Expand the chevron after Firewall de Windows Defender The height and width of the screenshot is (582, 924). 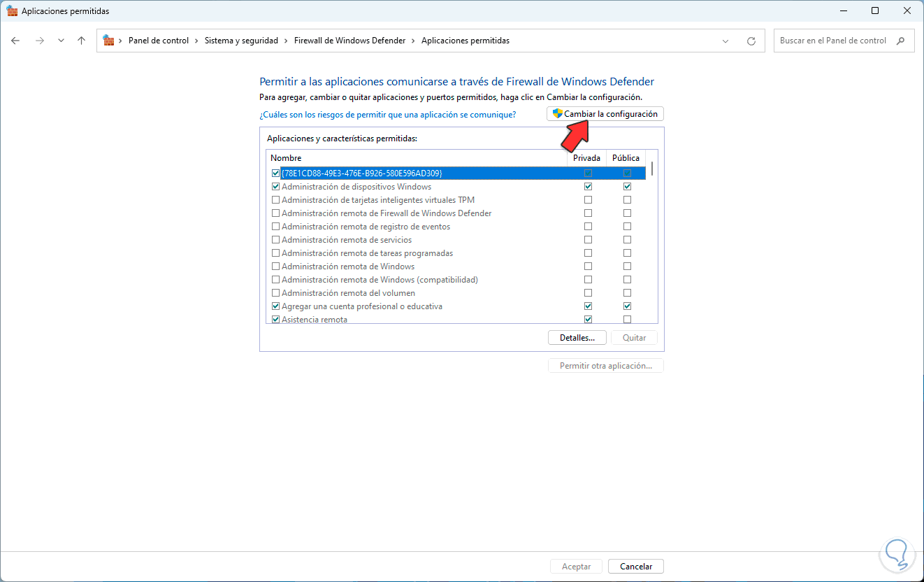point(413,41)
